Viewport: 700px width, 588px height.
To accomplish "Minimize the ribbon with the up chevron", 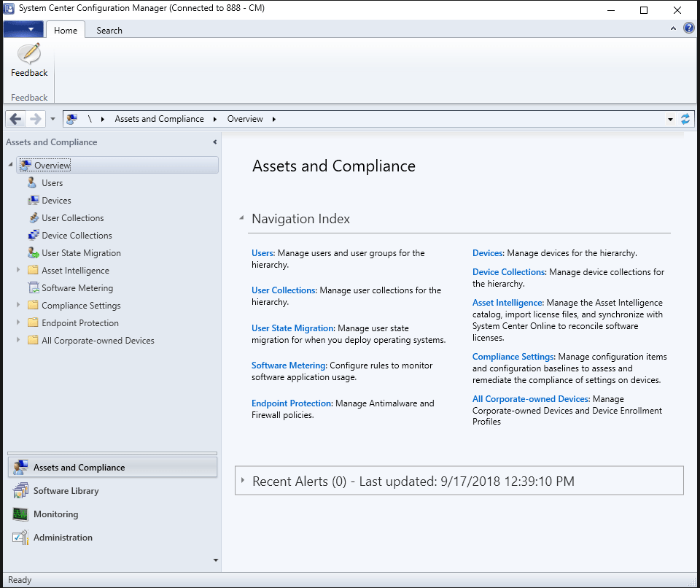I will pyautogui.click(x=673, y=28).
